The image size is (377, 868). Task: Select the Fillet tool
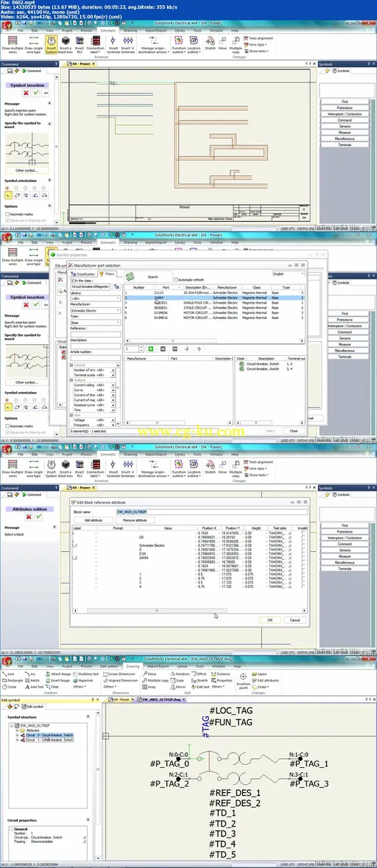(x=52, y=687)
